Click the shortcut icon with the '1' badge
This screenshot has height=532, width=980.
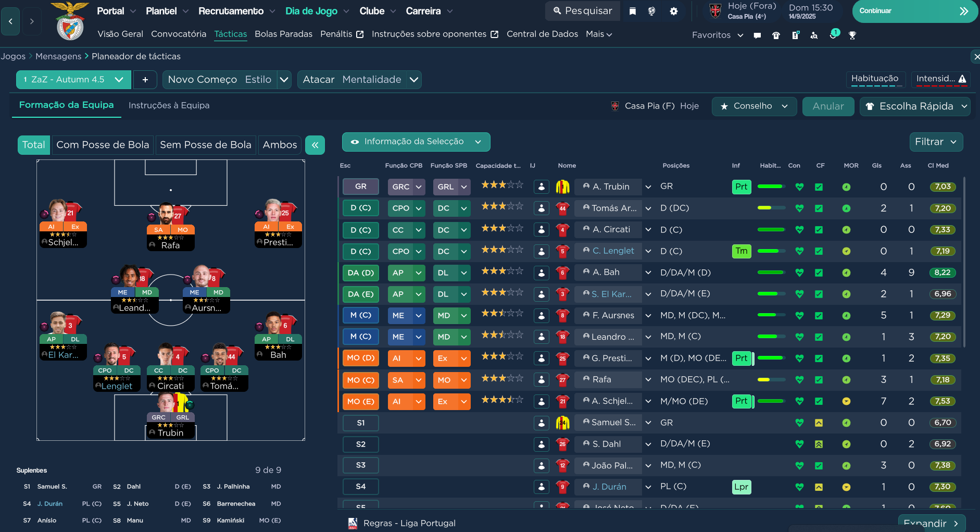tap(834, 34)
